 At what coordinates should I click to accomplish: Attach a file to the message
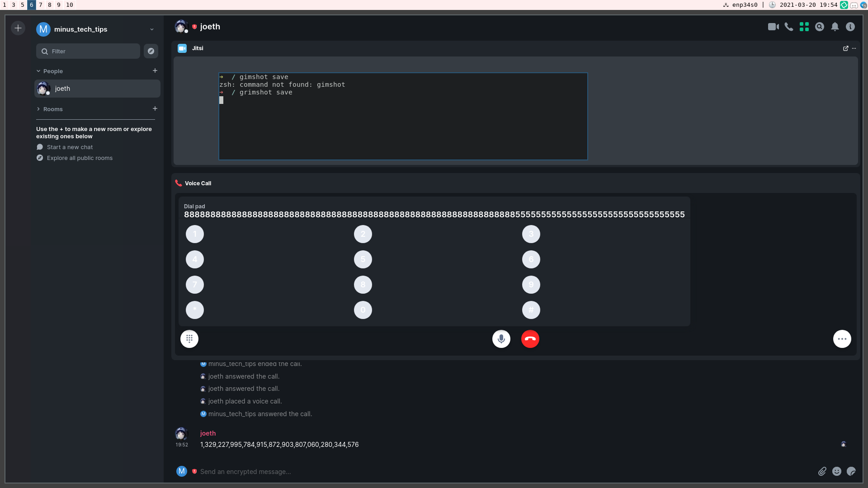pyautogui.click(x=822, y=471)
